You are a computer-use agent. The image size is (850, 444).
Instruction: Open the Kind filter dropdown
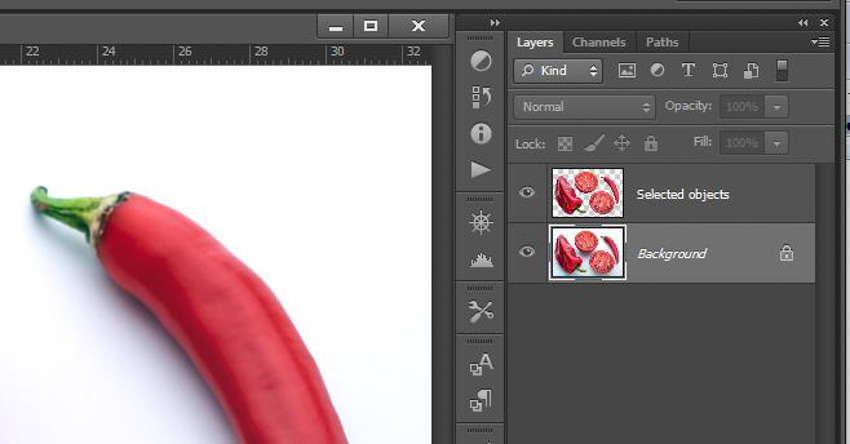pyautogui.click(x=558, y=70)
